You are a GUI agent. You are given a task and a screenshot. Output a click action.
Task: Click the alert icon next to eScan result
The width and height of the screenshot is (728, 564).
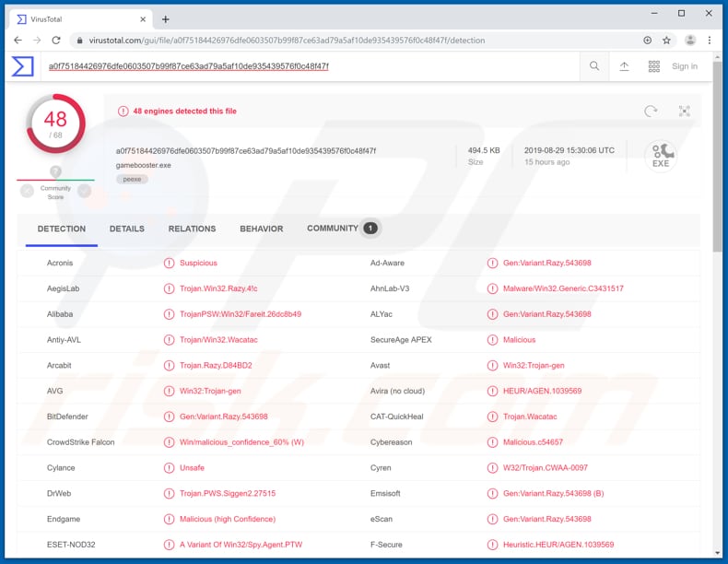coord(493,519)
